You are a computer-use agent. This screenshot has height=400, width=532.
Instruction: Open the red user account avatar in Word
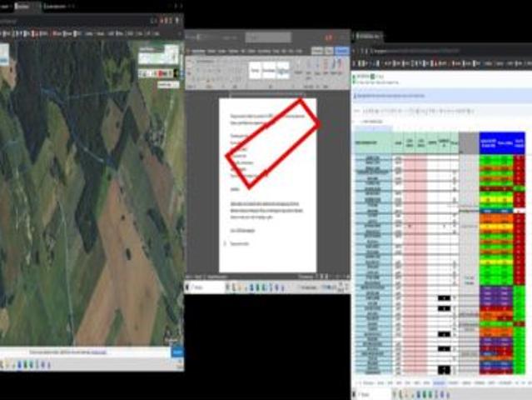[x=328, y=37]
